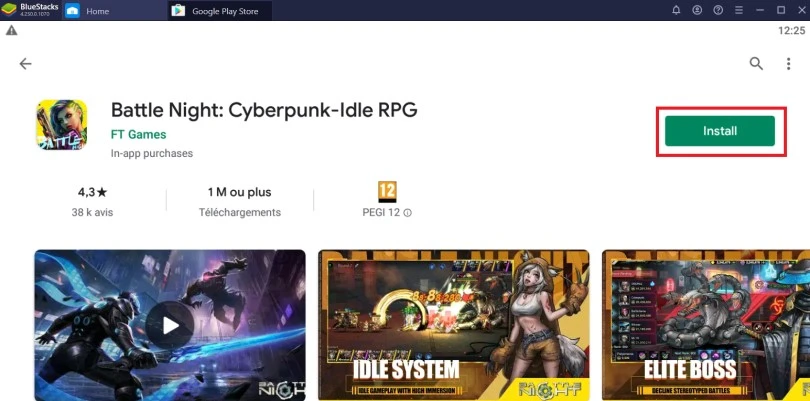This screenshot has height=401, width=810.
Task: Open BlueStacks notifications bell
Action: (676, 10)
